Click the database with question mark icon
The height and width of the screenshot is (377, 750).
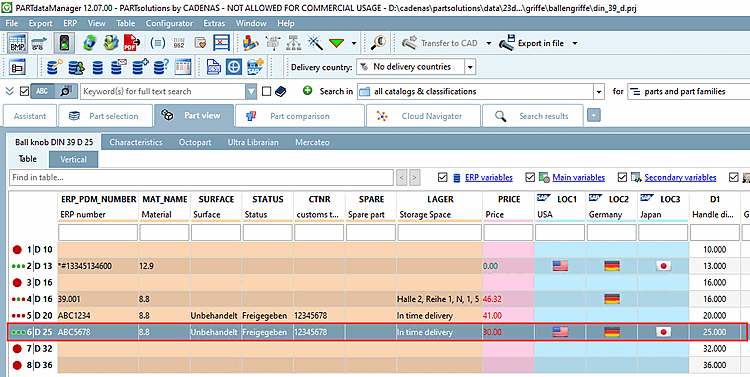point(161,67)
